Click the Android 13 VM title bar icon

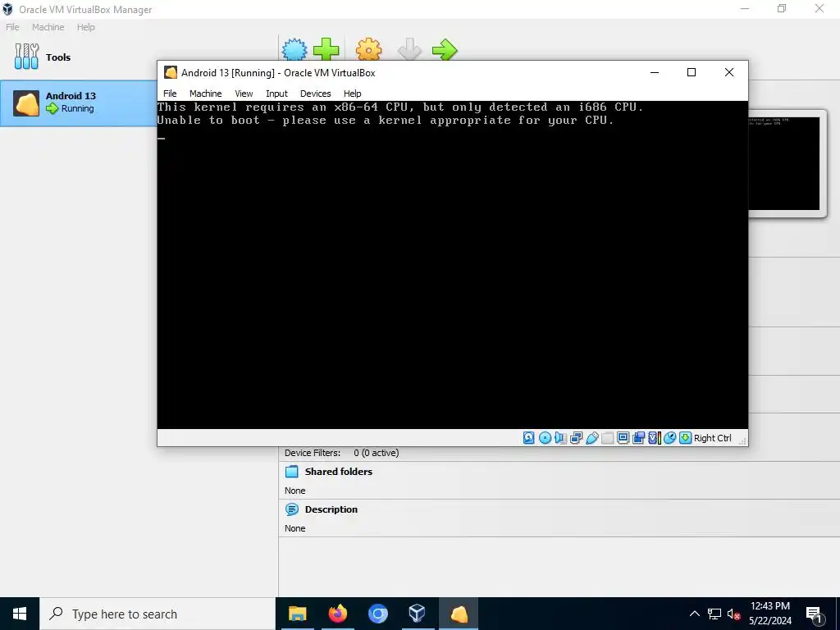171,72
